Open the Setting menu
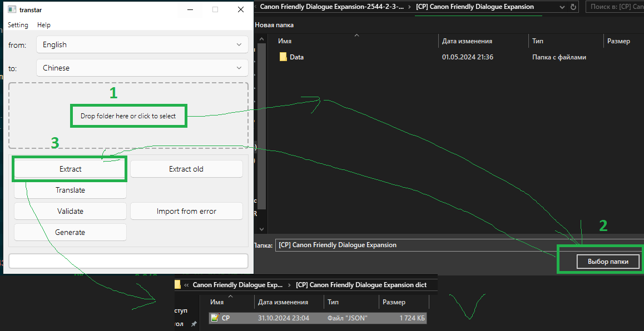The image size is (644, 331). (x=18, y=25)
